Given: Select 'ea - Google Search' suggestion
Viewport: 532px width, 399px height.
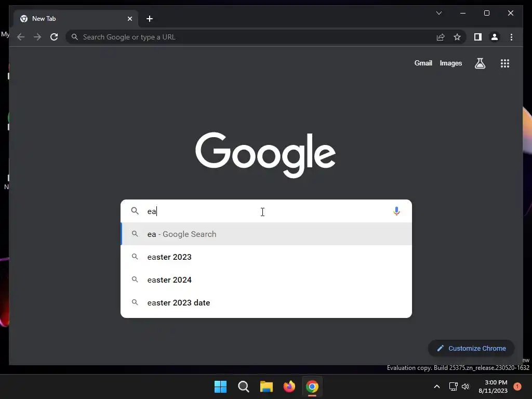Looking at the screenshot, I should pyautogui.click(x=266, y=234).
